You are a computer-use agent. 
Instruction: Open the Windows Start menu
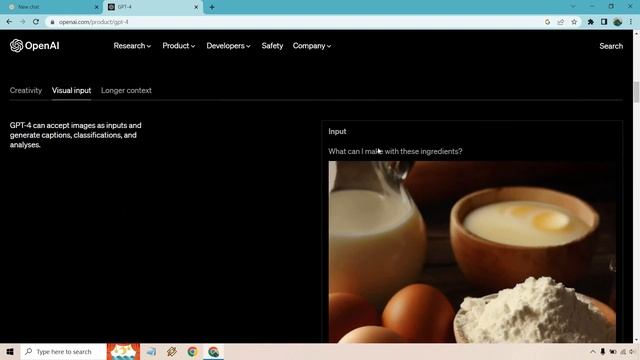pyautogui.click(x=10, y=351)
